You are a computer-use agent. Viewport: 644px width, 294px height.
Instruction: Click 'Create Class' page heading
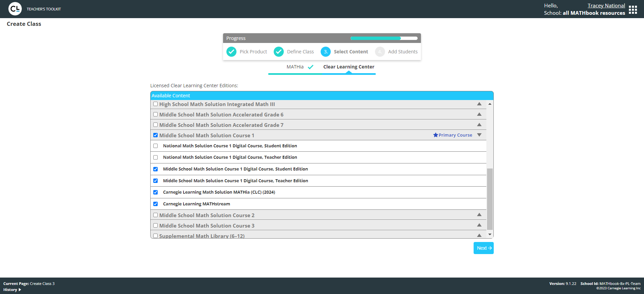(24, 24)
